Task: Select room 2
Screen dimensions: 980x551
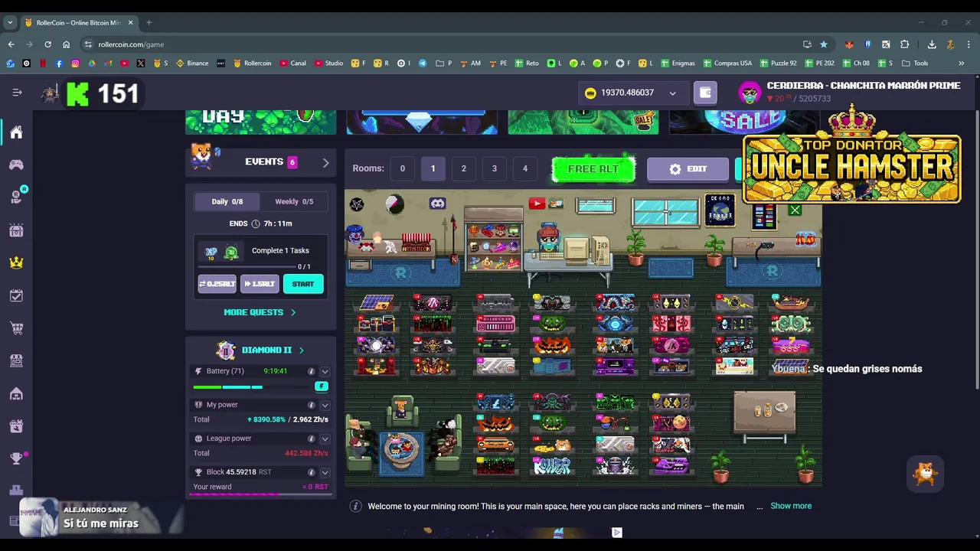Action: tap(463, 168)
